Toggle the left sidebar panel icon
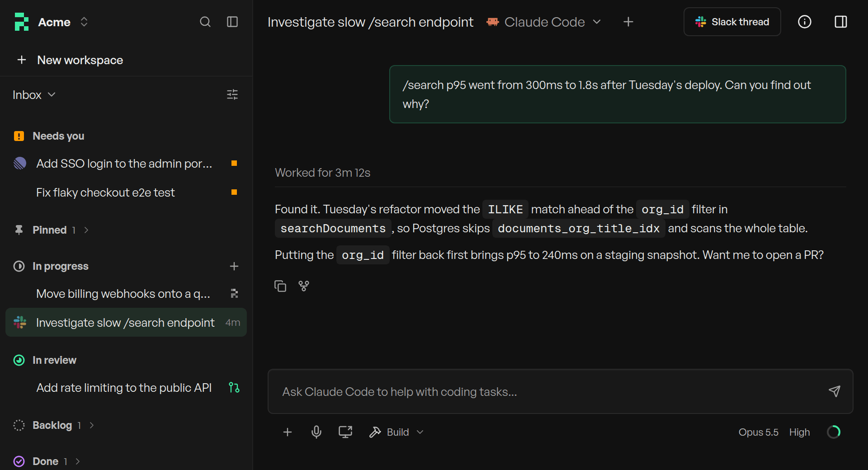Image resolution: width=868 pixels, height=470 pixels. click(x=232, y=22)
